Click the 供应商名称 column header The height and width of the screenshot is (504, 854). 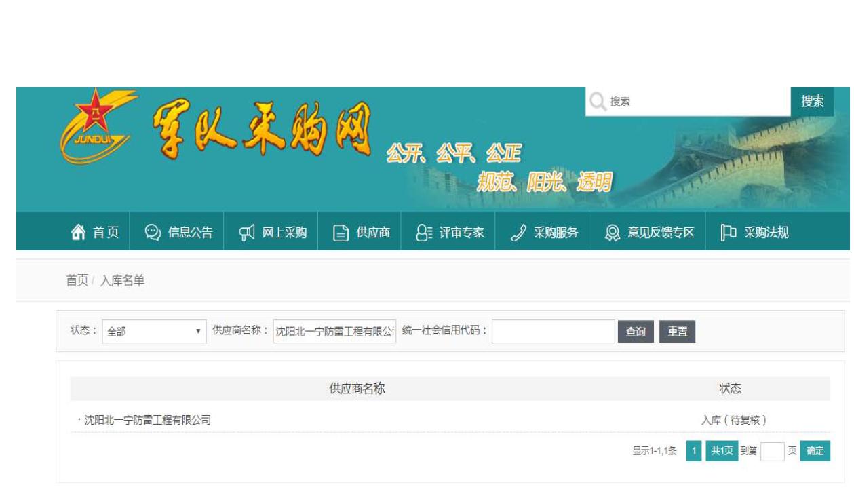357,389
